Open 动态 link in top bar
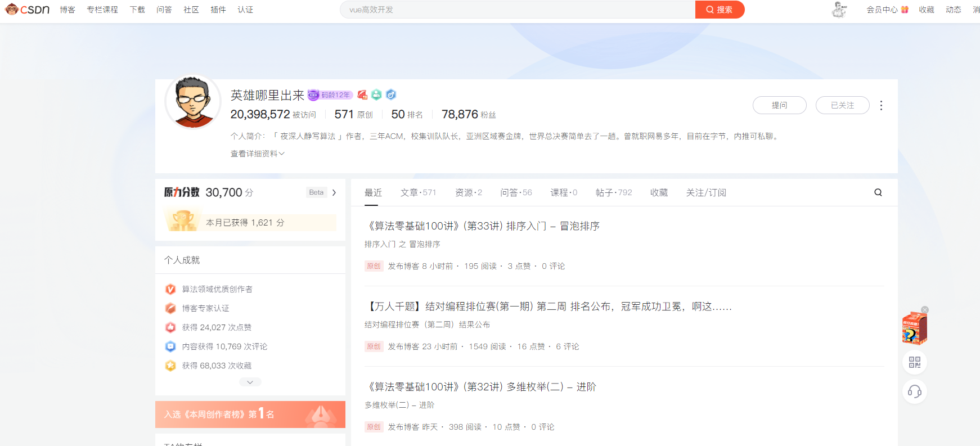Viewport: 980px width, 446px height. 954,10
